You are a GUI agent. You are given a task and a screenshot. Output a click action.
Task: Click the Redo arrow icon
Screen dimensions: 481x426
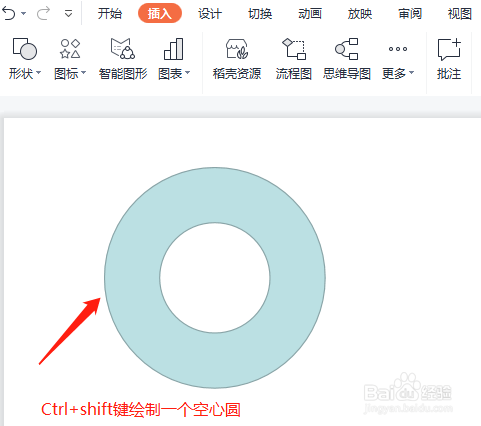(43, 14)
